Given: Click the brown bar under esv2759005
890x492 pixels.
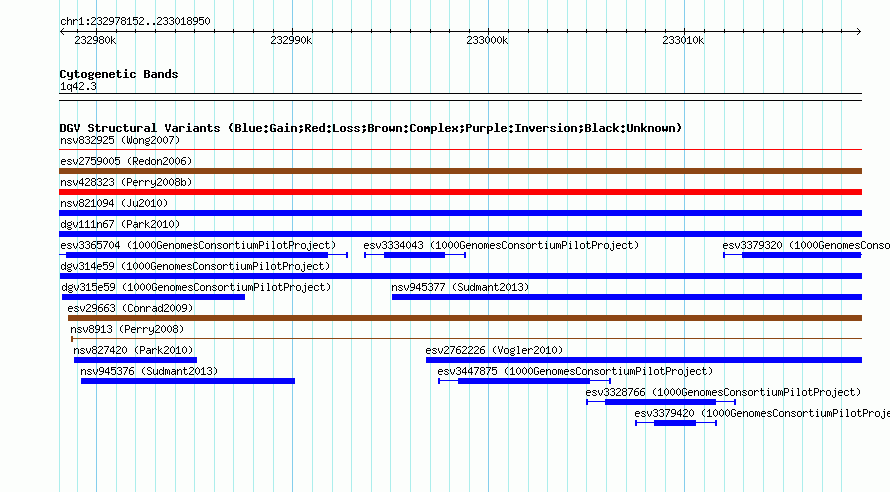Looking at the screenshot, I should (x=461, y=171).
